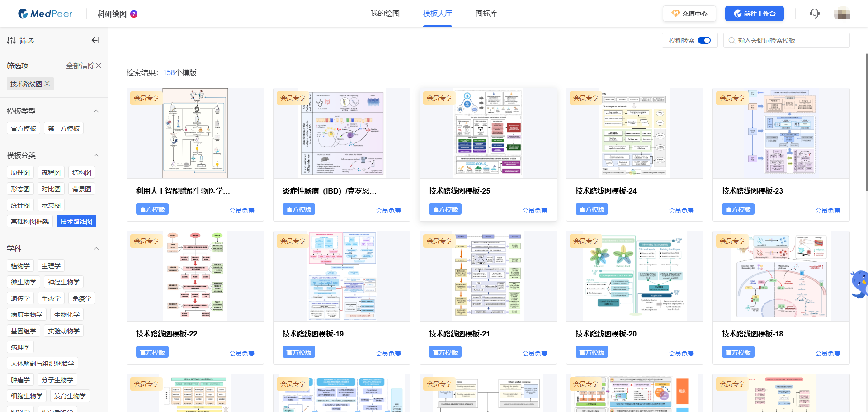Open the 技术路线图模板-25 thumbnail
Viewport: 868px width, 412px height.
point(488,133)
